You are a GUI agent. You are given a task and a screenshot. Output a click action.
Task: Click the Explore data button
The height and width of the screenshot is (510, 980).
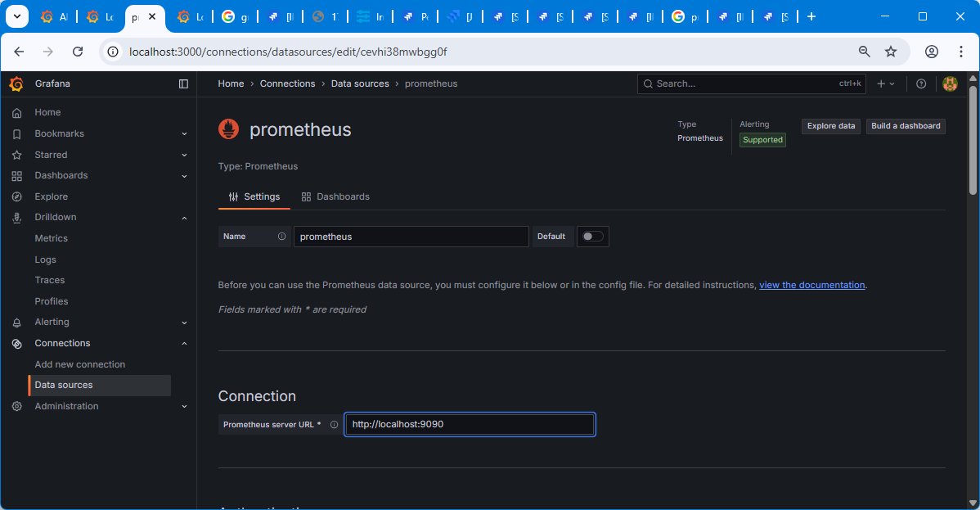[x=830, y=126]
